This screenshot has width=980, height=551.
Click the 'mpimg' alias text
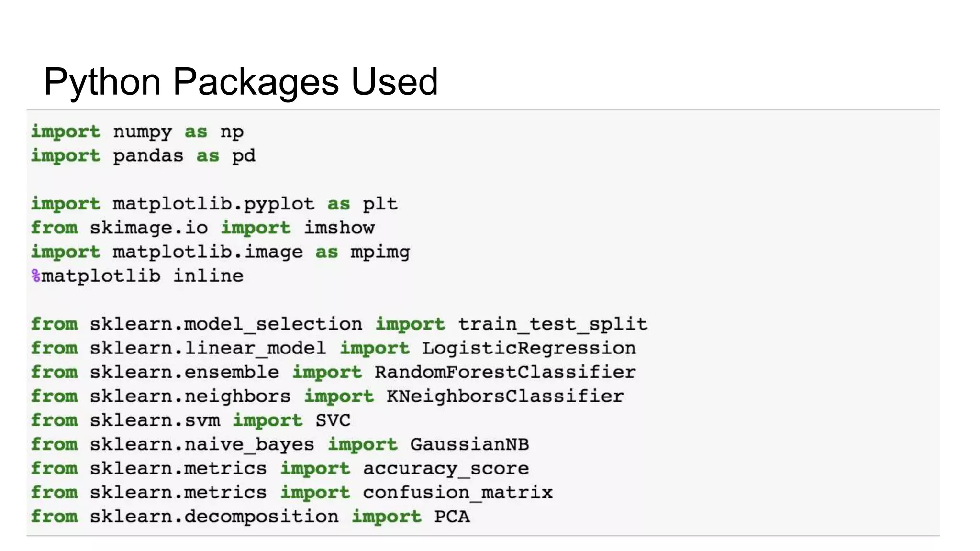coord(380,252)
